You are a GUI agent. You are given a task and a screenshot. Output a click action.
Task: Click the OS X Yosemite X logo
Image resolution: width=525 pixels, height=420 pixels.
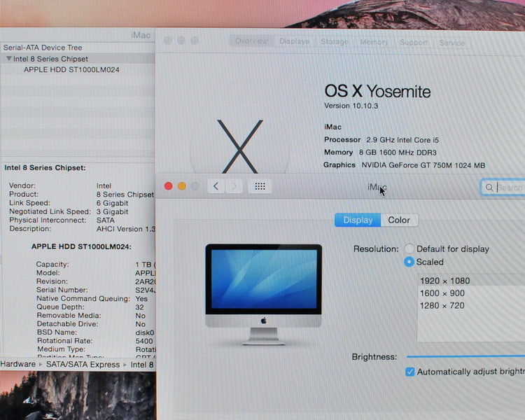(239, 147)
